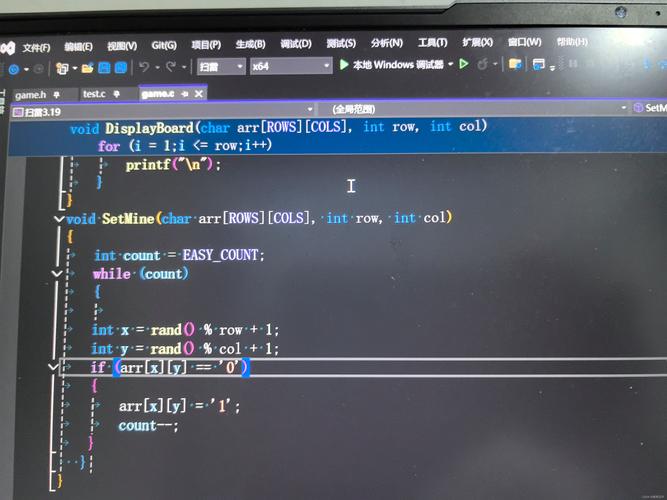Click the Navigate Forward greyed arrow icon

coord(38,69)
